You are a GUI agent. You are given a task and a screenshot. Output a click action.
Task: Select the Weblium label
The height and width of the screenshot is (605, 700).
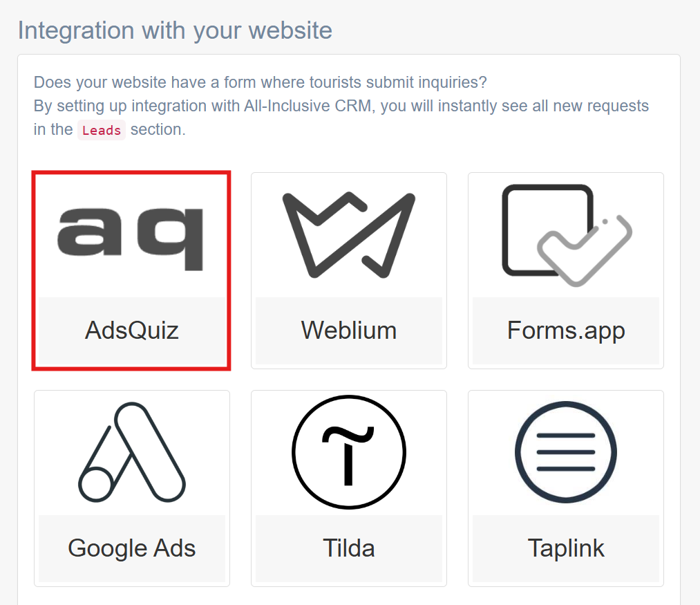(349, 331)
